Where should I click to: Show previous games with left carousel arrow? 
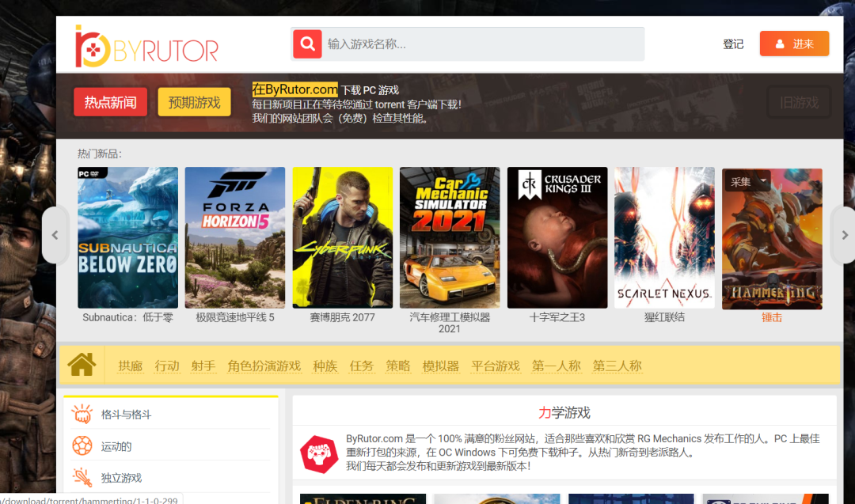point(55,235)
